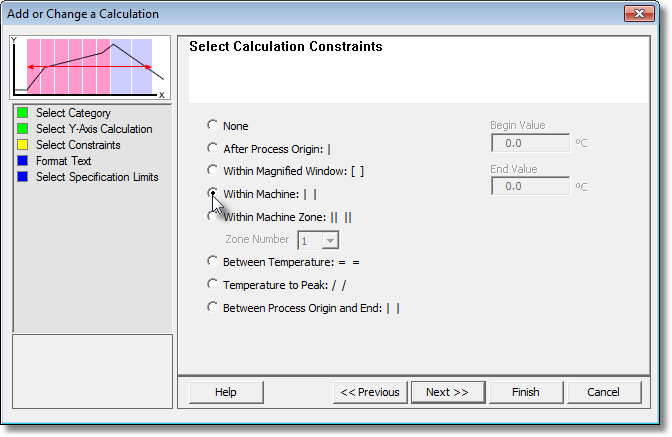The image size is (672, 437).
Task: Click the green Select Category step marker
Action: pyautogui.click(x=23, y=113)
